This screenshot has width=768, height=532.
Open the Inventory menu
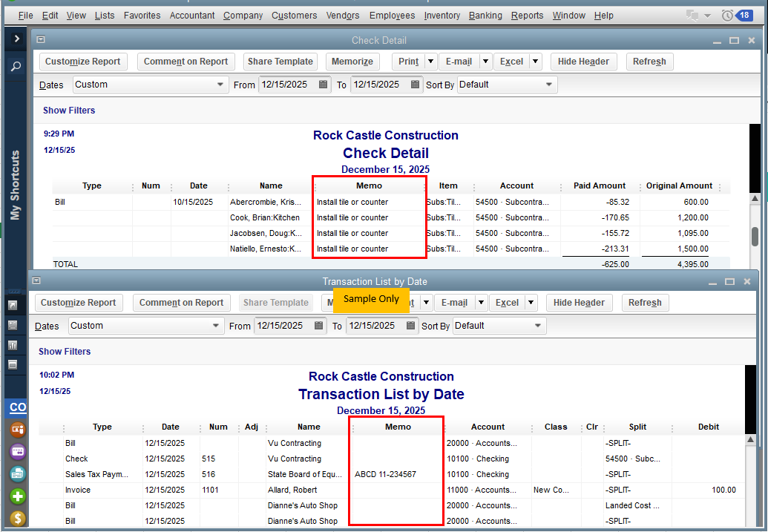coord(442,16)
